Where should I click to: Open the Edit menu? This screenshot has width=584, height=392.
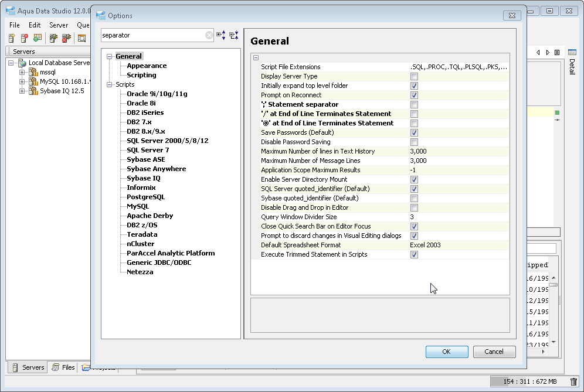click(x=35, y=25)
